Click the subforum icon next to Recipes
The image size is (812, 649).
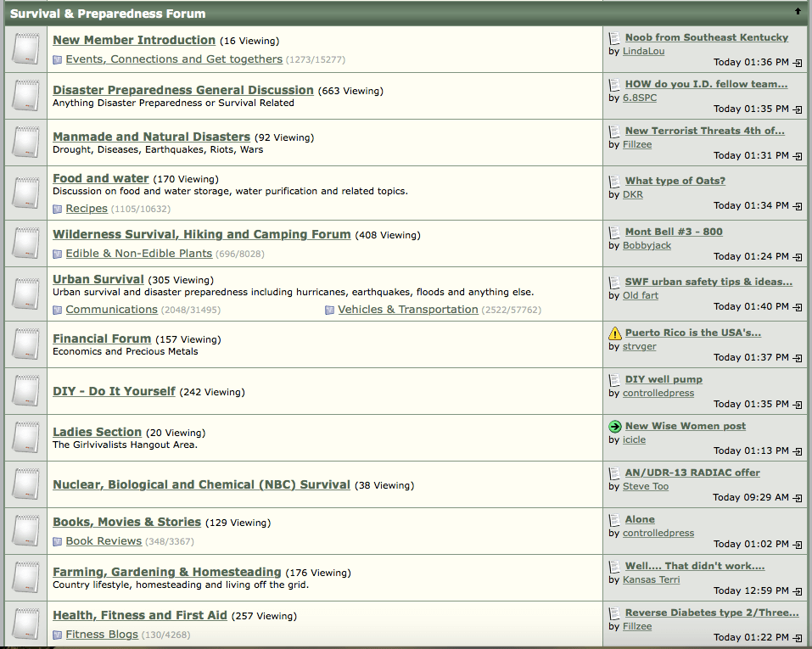pyautogui.click(x=58, y=209)
